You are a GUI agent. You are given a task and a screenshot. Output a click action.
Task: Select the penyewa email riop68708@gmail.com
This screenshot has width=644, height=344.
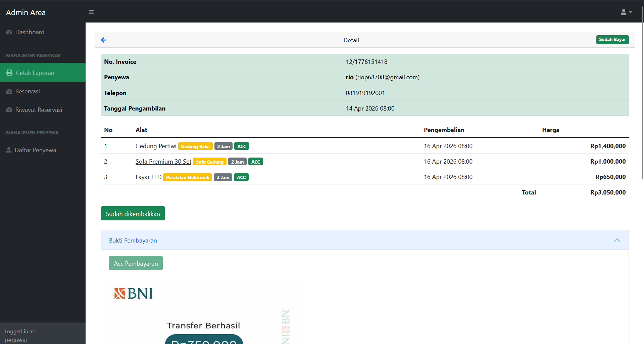[x=387, y=77]
